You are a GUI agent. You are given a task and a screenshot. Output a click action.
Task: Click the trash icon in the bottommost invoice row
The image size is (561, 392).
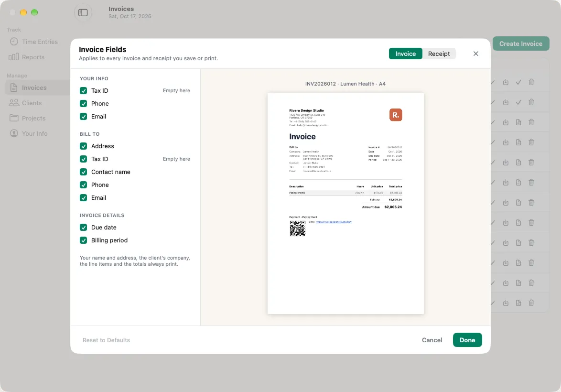click(531, 303)
